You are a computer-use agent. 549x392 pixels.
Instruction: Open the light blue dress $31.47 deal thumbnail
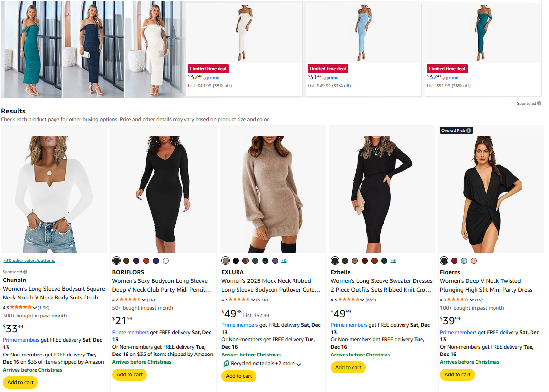[364, 33]
